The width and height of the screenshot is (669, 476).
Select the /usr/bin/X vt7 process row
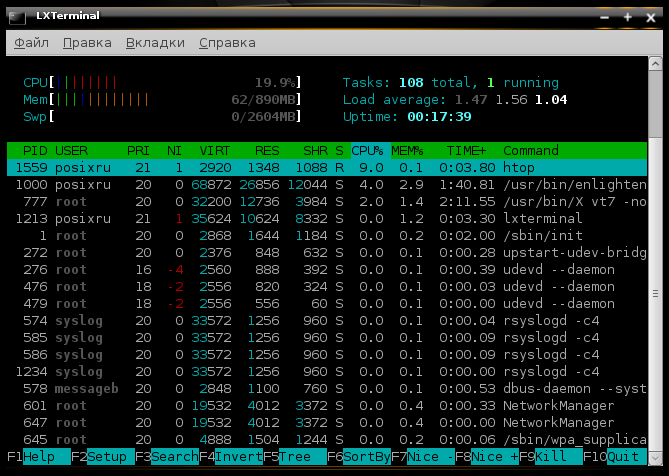[x=327, y=202]
